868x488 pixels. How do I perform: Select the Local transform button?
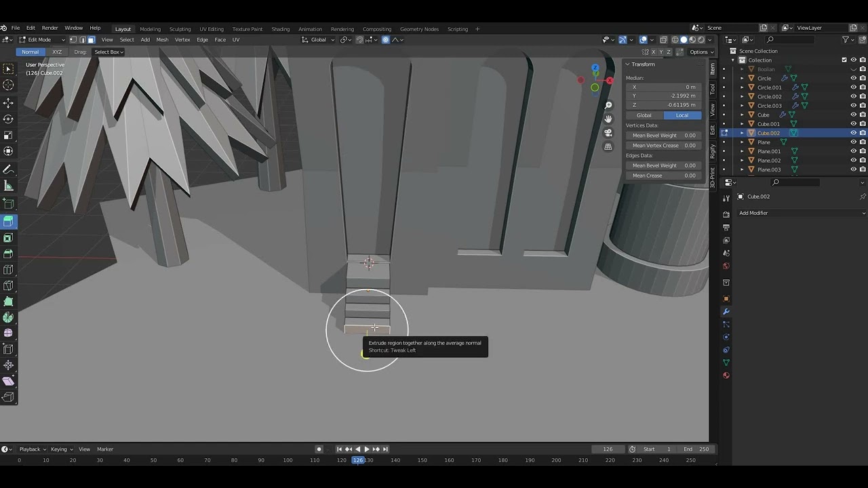682,115
